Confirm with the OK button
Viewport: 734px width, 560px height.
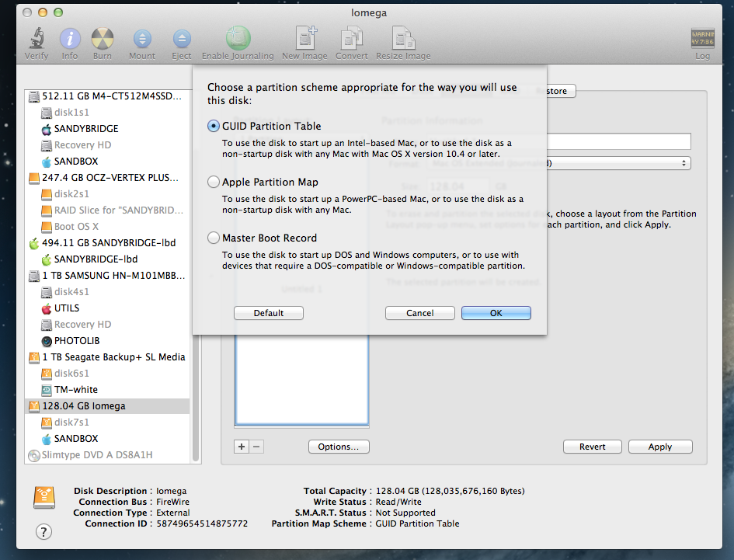click(496, 313)
